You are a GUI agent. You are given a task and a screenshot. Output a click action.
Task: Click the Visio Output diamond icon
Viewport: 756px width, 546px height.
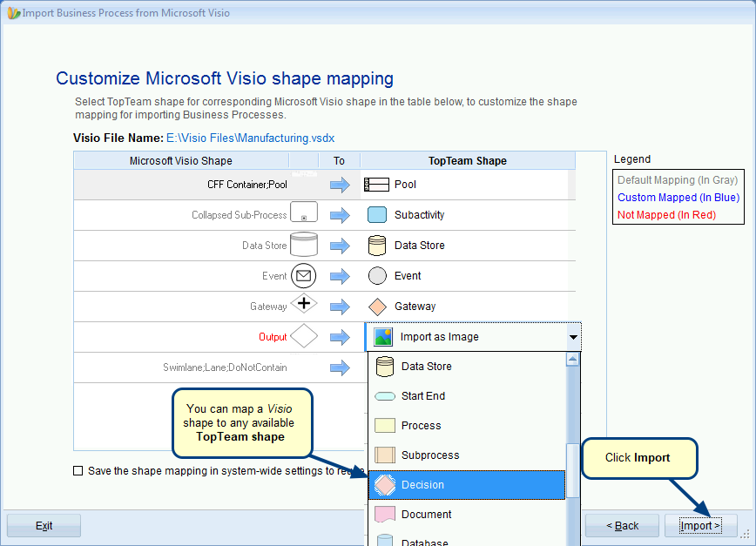(304, 336)
